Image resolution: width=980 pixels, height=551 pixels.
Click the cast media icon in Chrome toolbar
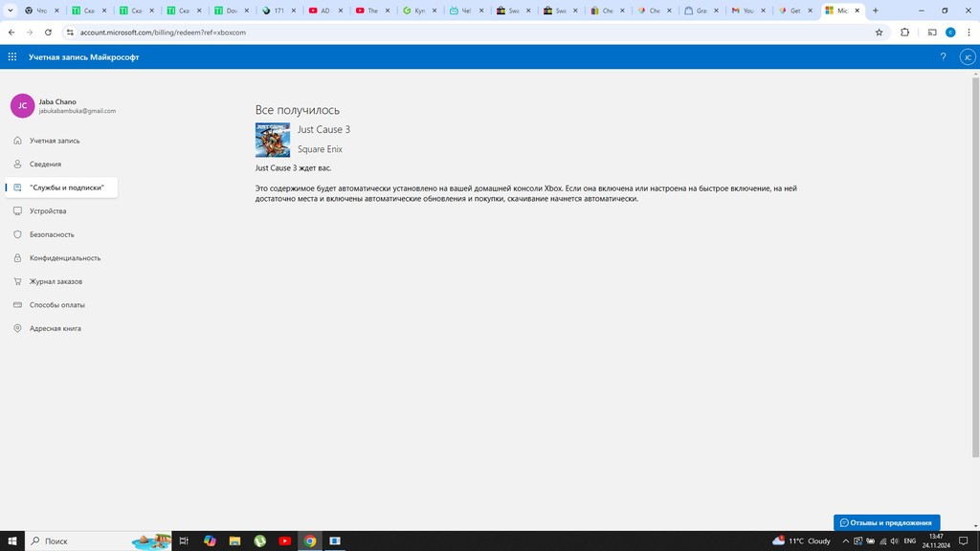pyautogui.click(x=932, y=33)
